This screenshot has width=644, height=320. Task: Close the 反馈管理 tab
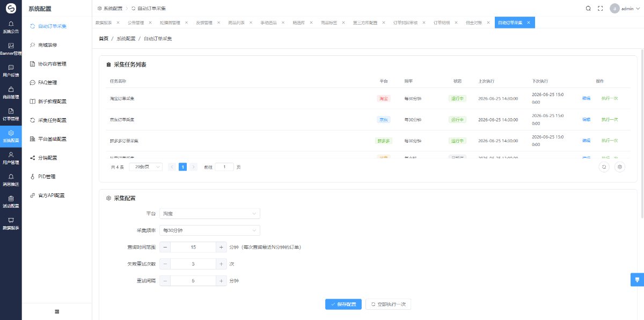[218, 23]
